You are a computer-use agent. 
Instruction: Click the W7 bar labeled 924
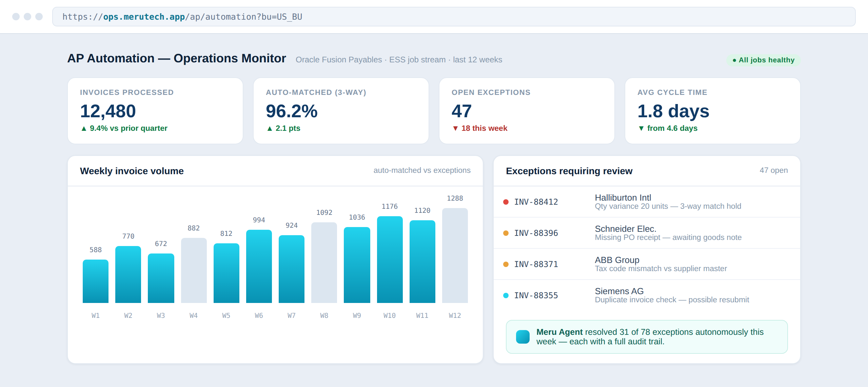point(292,269)
